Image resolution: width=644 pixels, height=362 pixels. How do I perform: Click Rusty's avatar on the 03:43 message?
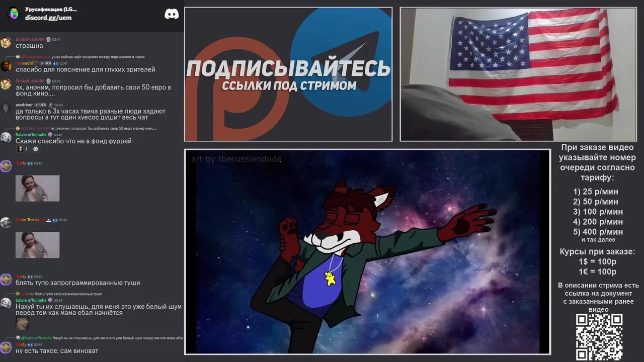[6, 280]
